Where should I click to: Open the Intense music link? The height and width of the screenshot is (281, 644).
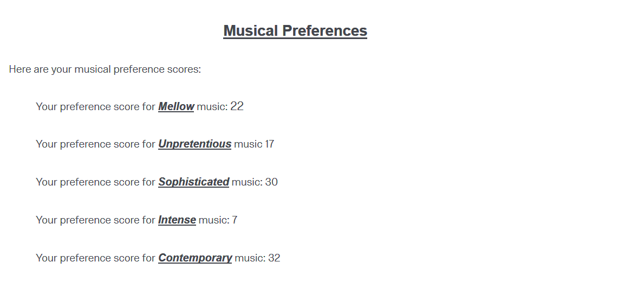coord(177,220)
